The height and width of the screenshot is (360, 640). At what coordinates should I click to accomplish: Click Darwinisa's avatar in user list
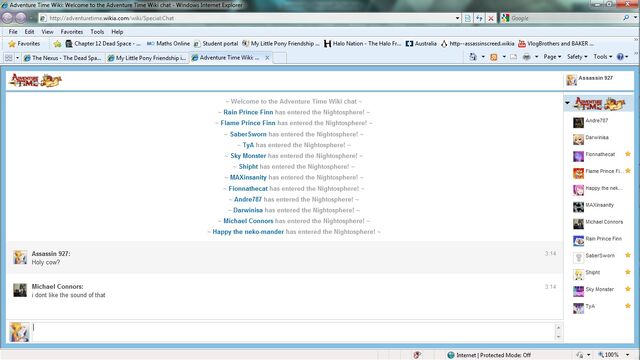(x=578, y=139)
